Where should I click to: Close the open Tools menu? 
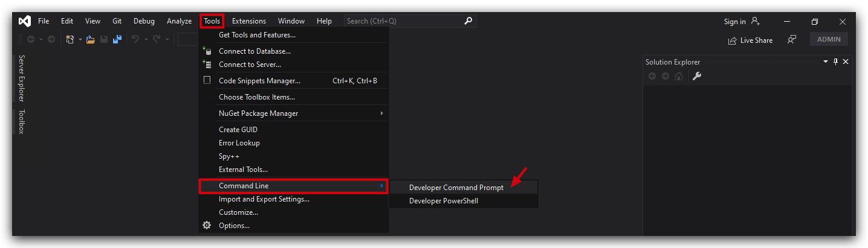click(212, 21)
